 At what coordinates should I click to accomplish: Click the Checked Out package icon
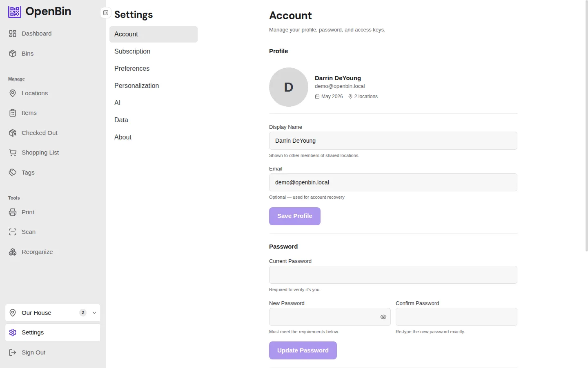click(13, 133)
